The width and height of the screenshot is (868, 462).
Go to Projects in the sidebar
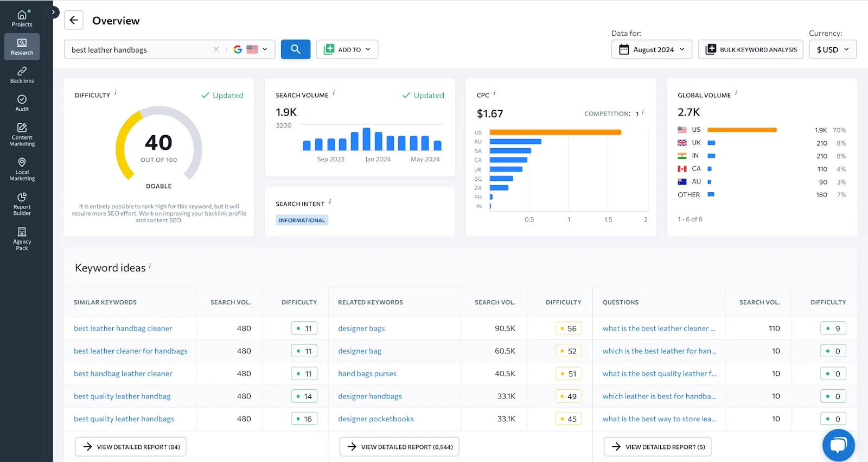[22, 18]
